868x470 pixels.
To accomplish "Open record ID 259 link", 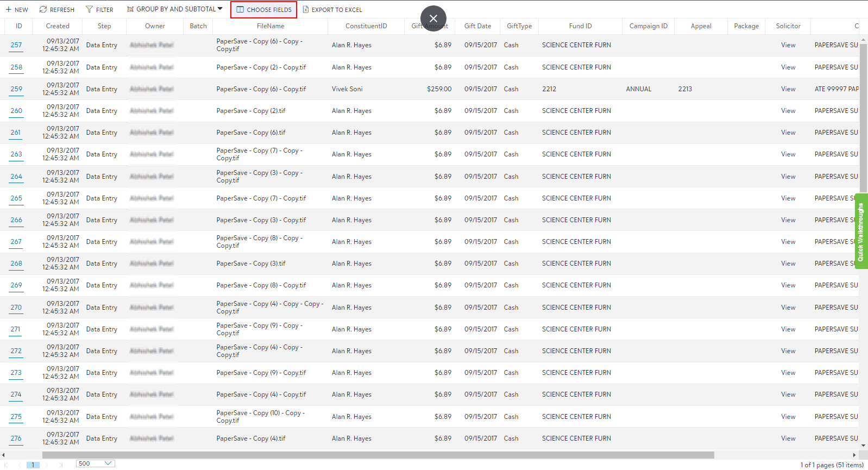I will coord(16,89).
